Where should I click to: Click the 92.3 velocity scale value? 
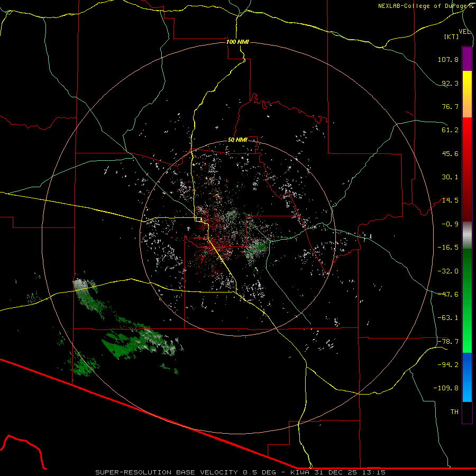click(x=450, y=83)
